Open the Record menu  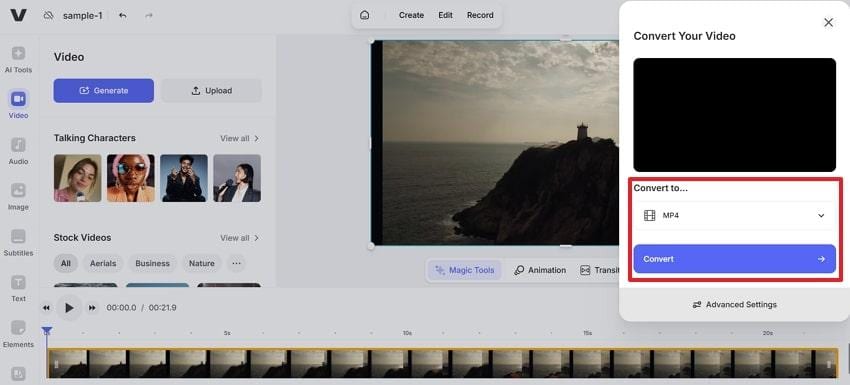coord(480,15)
